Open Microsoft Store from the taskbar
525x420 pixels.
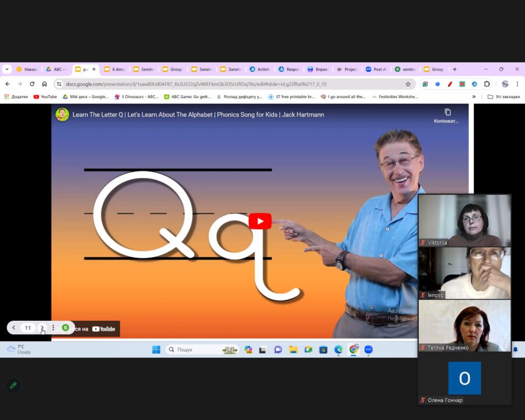point(323,349)
